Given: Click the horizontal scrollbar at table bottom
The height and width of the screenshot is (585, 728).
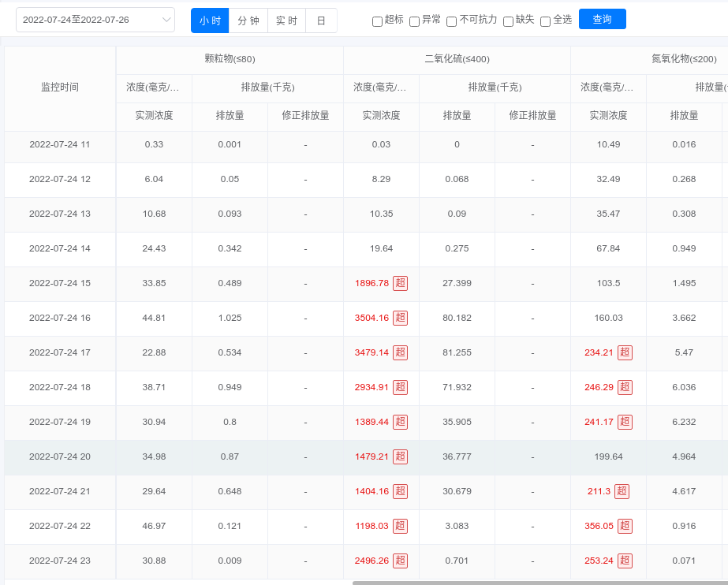Looking at the screenshot, I should (x=540, y=583).
